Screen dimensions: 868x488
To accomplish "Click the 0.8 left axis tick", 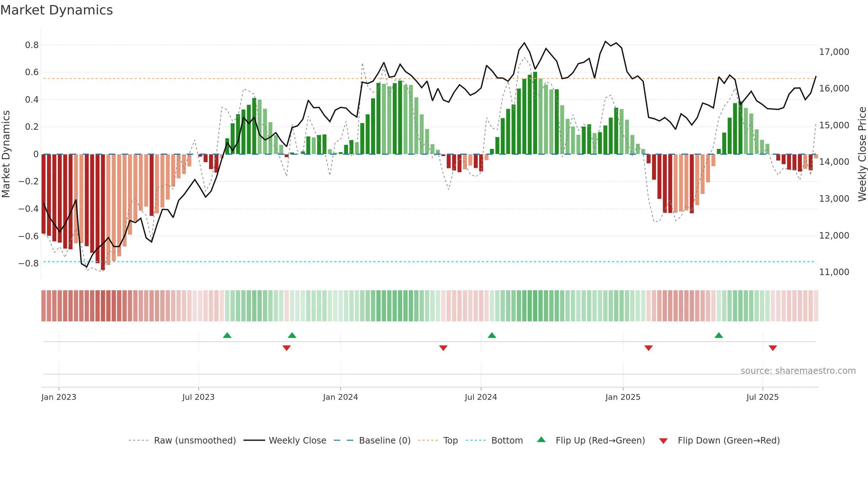I will pyautogui.click(x=32, y=45).
